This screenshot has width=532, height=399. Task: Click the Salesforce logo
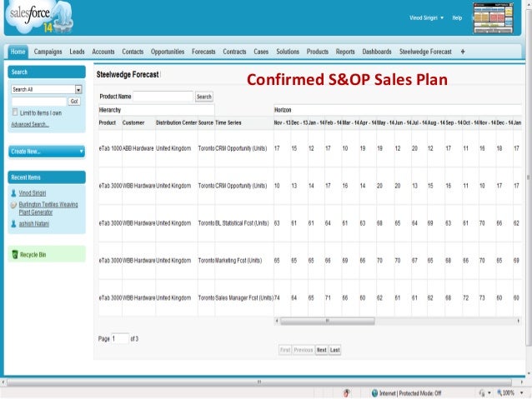[39, 17]
